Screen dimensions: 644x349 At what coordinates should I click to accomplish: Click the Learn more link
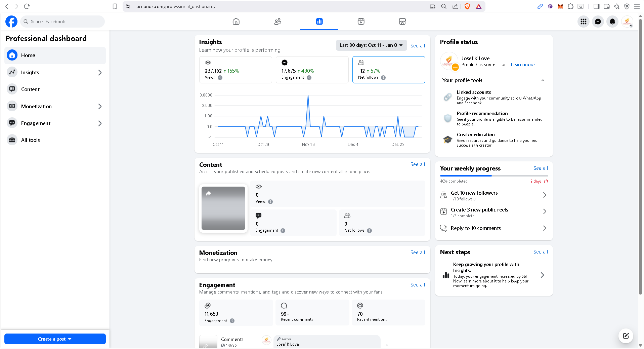pyautogui.click(x=522, y=65)
